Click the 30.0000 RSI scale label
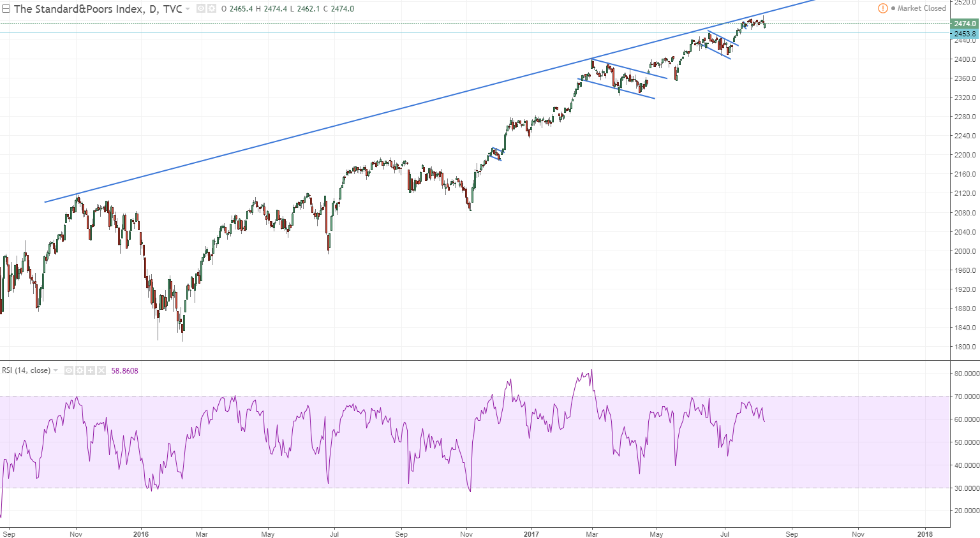980x538 pixels. [x=967, y=488]
